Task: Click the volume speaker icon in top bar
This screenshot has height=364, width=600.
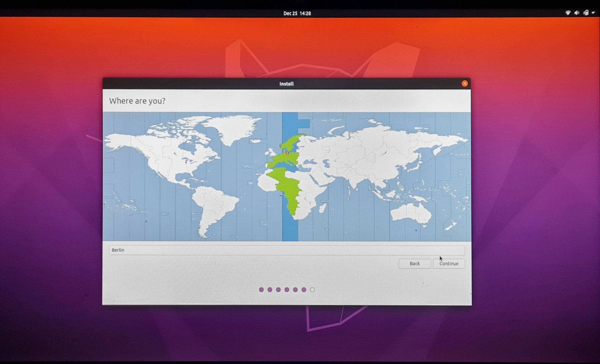Action: (x=577, y=13)
